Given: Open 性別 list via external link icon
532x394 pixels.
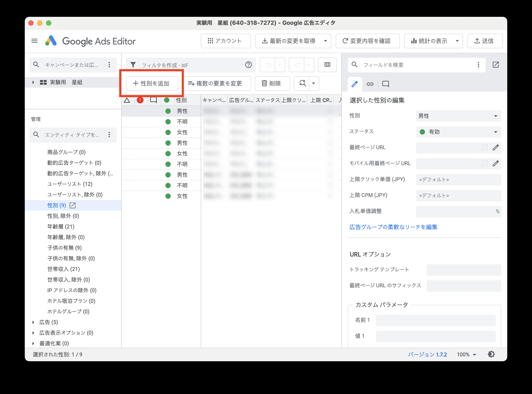Looking at the screenshot, I should (73, 205).
